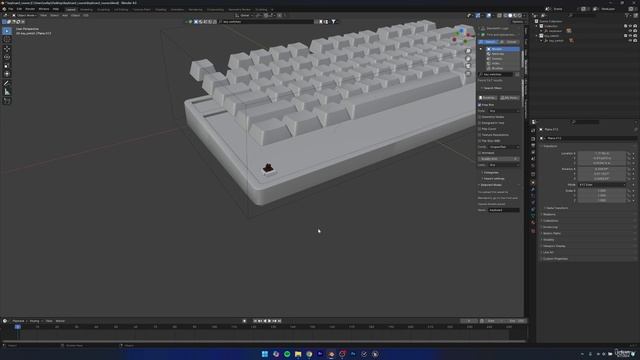The height and width of the screenshot is (360, 640).
Task: Open the File menu
Action: coord(11,9)
